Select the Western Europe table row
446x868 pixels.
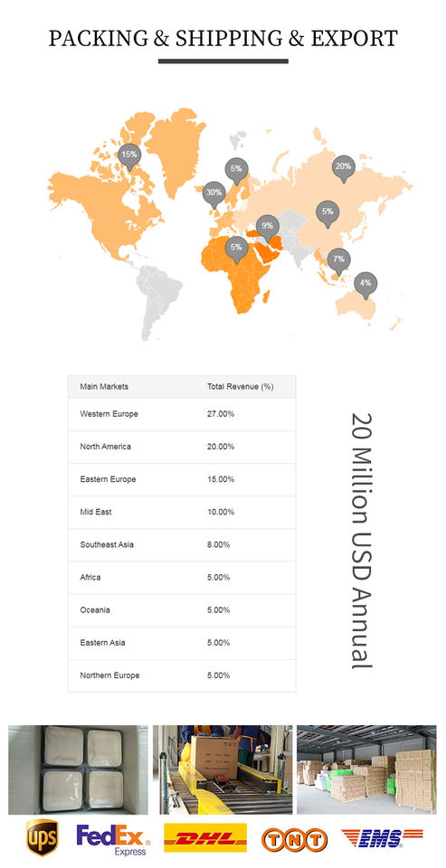pyautogui.click(x=182, y=414)
